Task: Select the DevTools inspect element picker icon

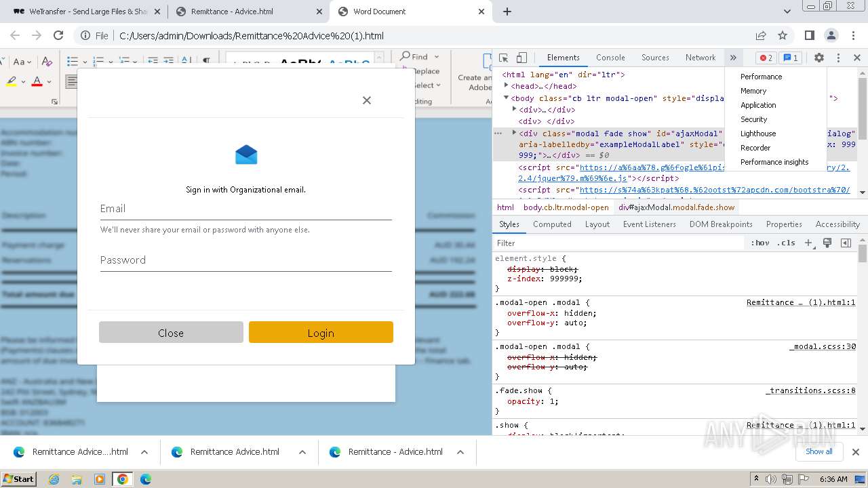Action: pos(504,58)
